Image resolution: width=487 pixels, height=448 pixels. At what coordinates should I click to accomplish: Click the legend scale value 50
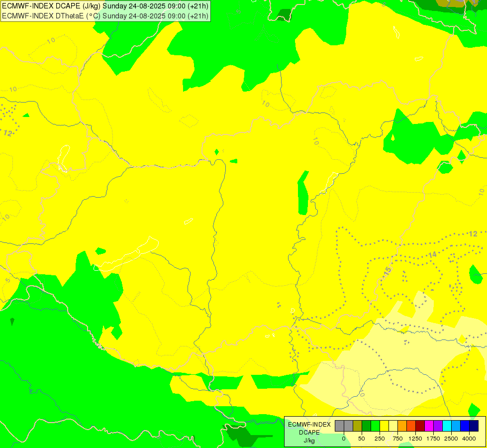coord(362,439)
